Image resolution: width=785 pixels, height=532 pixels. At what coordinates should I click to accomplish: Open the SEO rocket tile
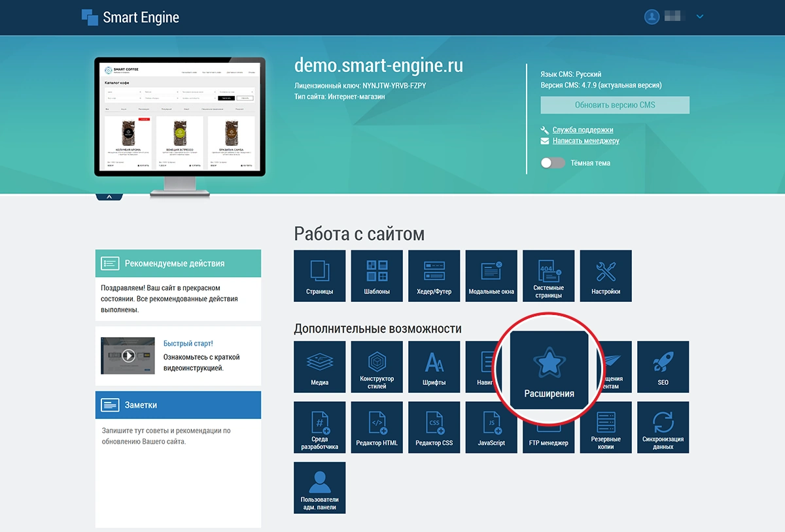(x=663, y=367)
